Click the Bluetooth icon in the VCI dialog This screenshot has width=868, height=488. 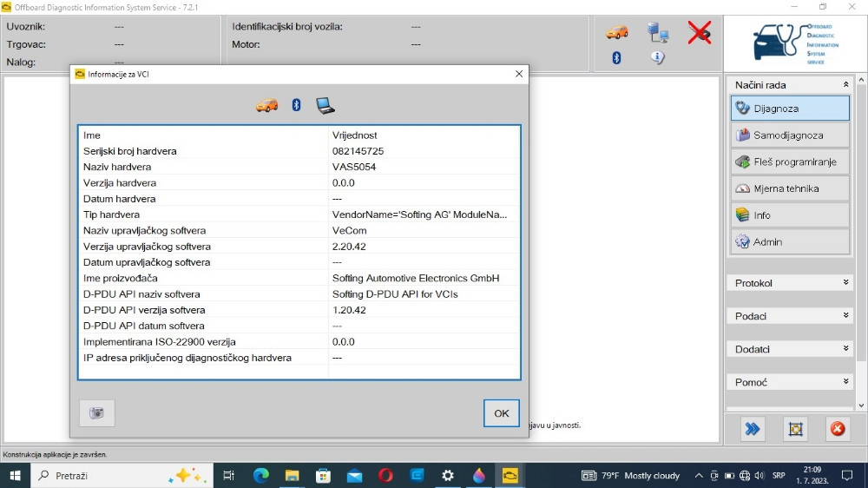tap(296, 105)
